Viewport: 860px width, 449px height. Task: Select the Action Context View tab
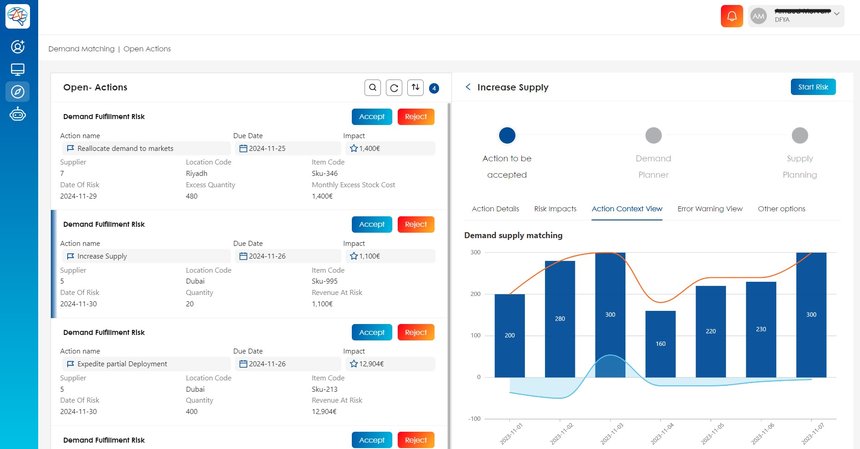tap(627, 209)
